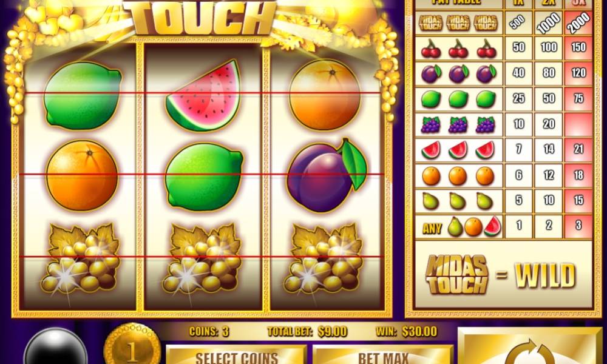
Task: Click the 2000 jackpot payout cell
Action: point(578,22)
